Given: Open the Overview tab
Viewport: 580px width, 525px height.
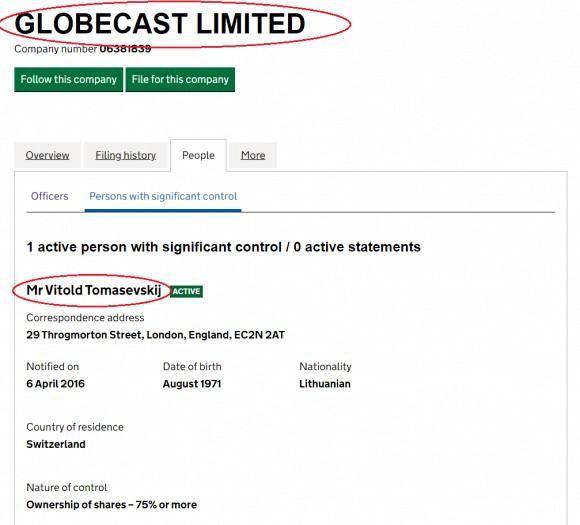Looking at the screenshot, I should pos(47,155).
